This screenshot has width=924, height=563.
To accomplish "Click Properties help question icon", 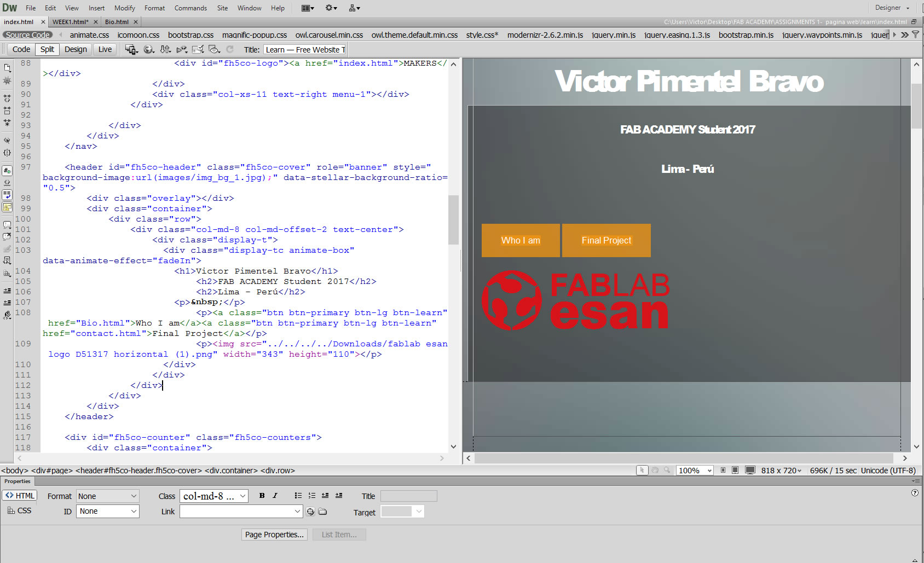I will pos(915,492).
